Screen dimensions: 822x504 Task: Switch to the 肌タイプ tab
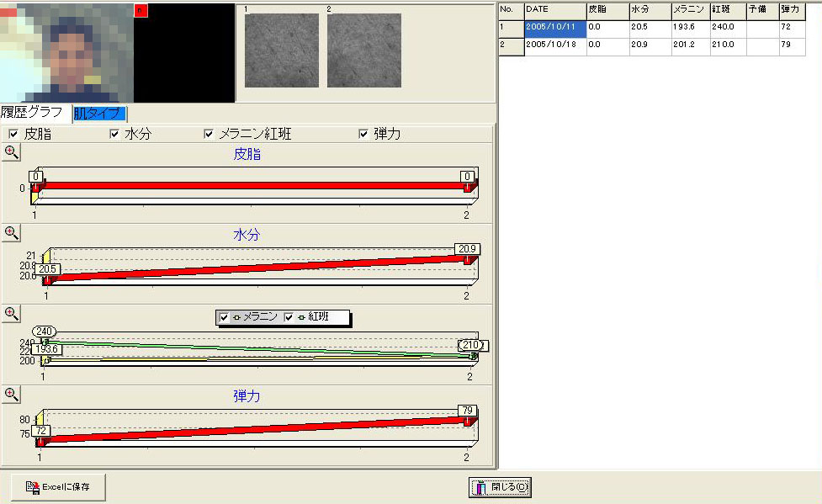(x=98, y=114)
